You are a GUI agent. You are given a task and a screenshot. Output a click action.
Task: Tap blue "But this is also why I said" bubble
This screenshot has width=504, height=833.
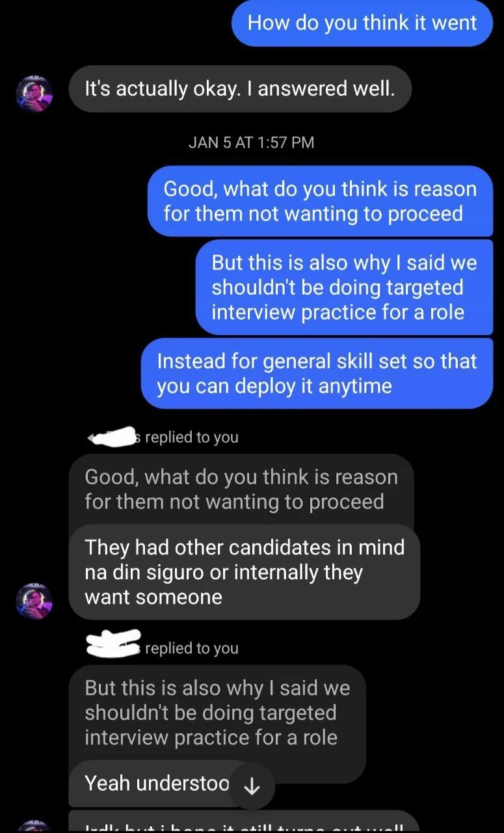tap(344, 287)
